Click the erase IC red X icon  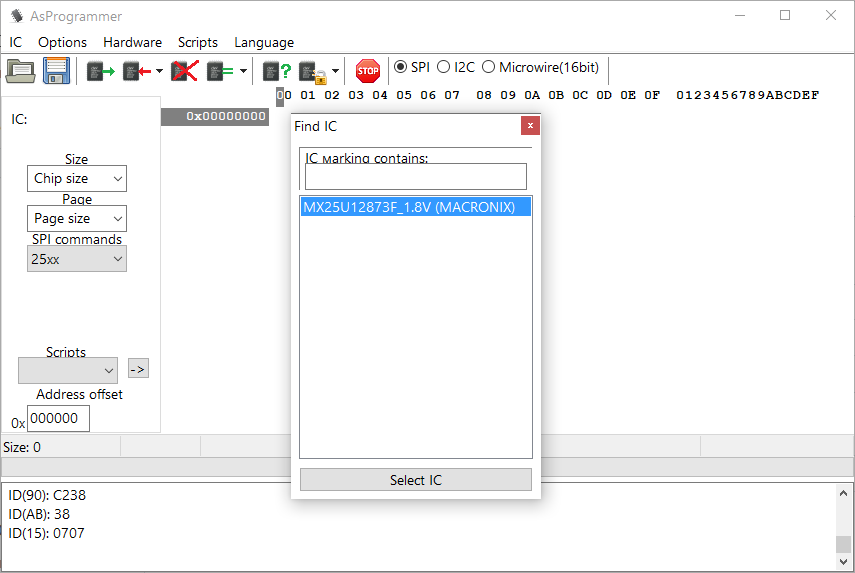click(184, 71)
